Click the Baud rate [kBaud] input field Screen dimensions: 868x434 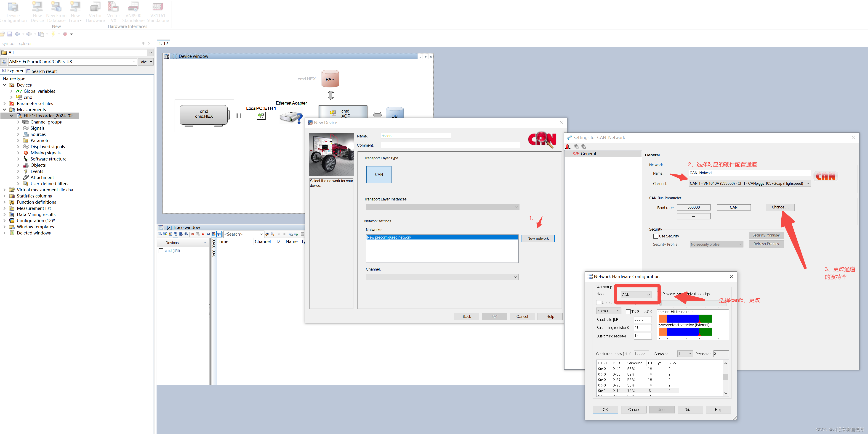point(642,319)
